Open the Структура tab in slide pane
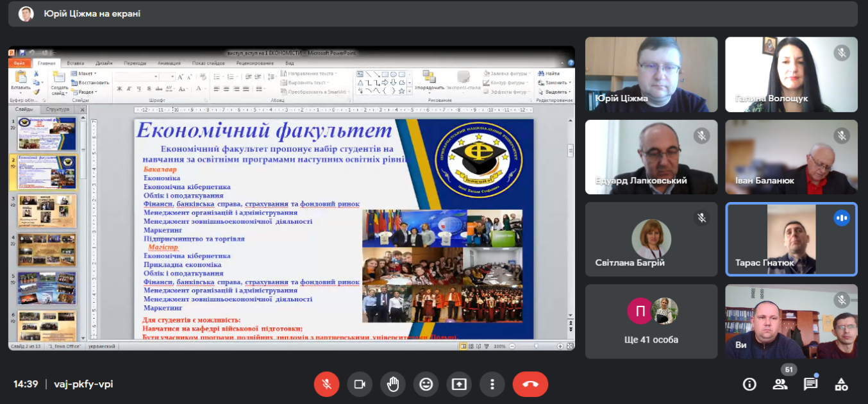The width and height of the screenshot is (868, 404). click(x=58, y=109)
